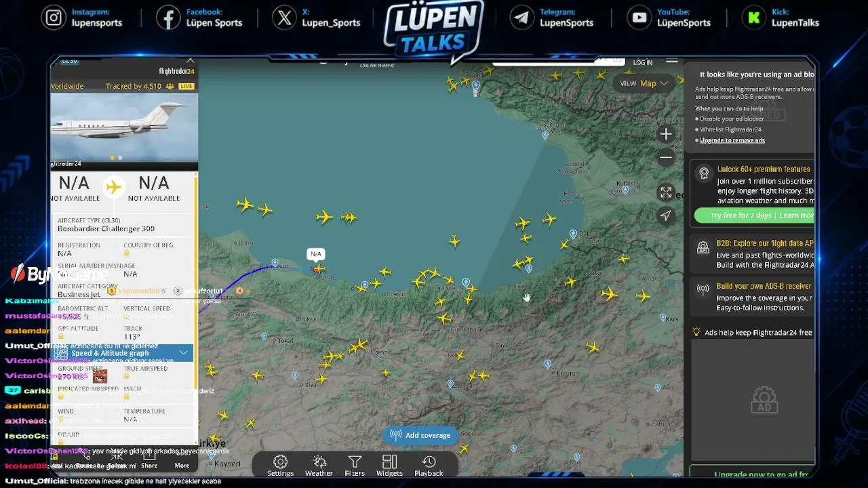Open B2B: Explore our flight data link

765,243
